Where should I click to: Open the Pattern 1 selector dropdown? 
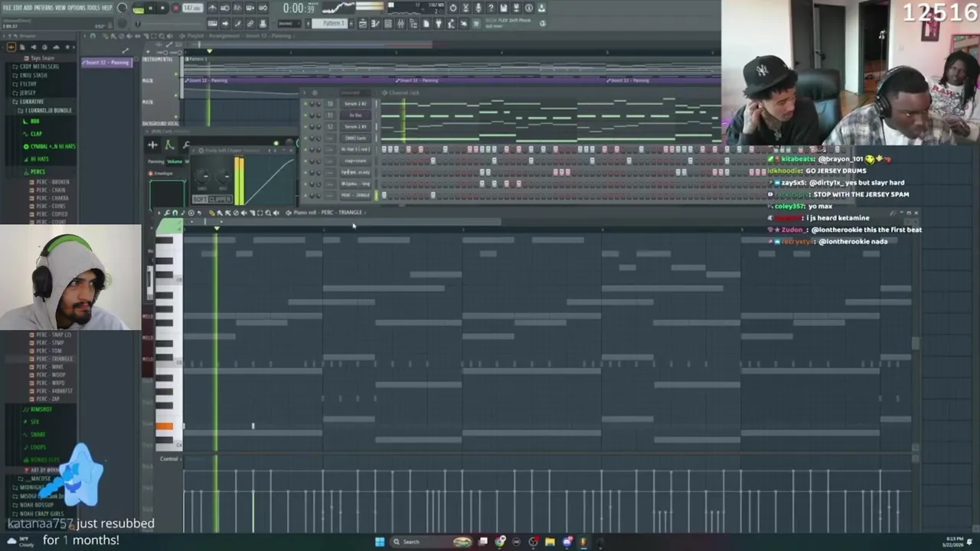328,24
